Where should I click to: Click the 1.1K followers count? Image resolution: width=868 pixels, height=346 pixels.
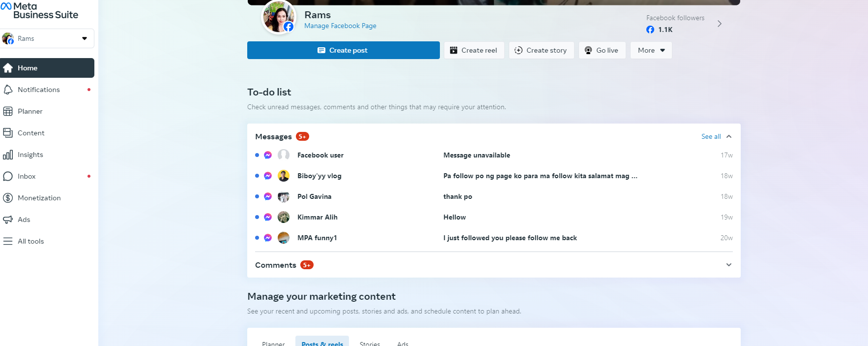click(665, 30)
